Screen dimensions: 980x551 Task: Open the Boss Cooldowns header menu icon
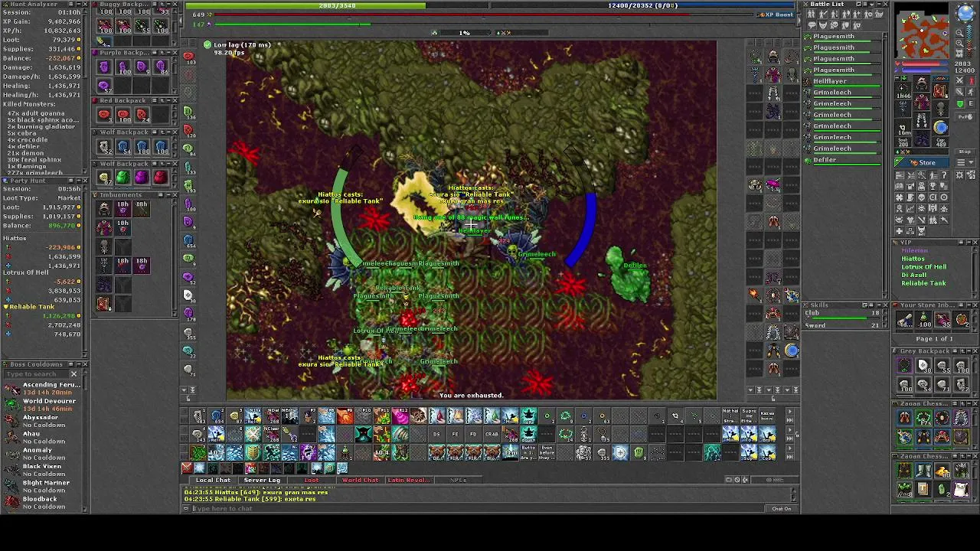point(71,364)
